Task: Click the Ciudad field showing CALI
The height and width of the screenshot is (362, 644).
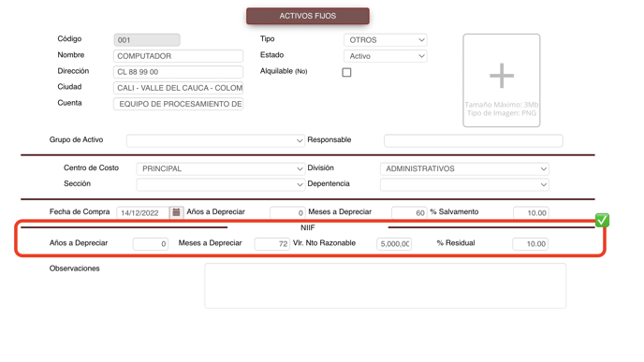Action: (178, 88)
